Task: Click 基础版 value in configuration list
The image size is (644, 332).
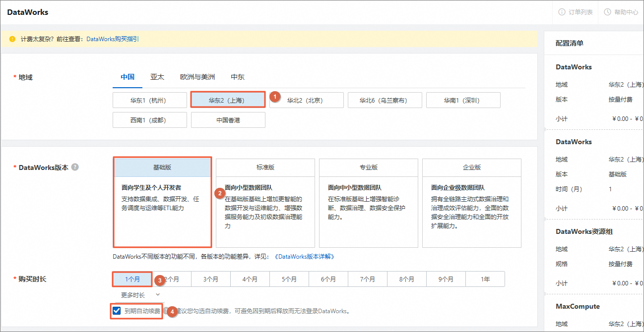Action: (x=618, y=174)
